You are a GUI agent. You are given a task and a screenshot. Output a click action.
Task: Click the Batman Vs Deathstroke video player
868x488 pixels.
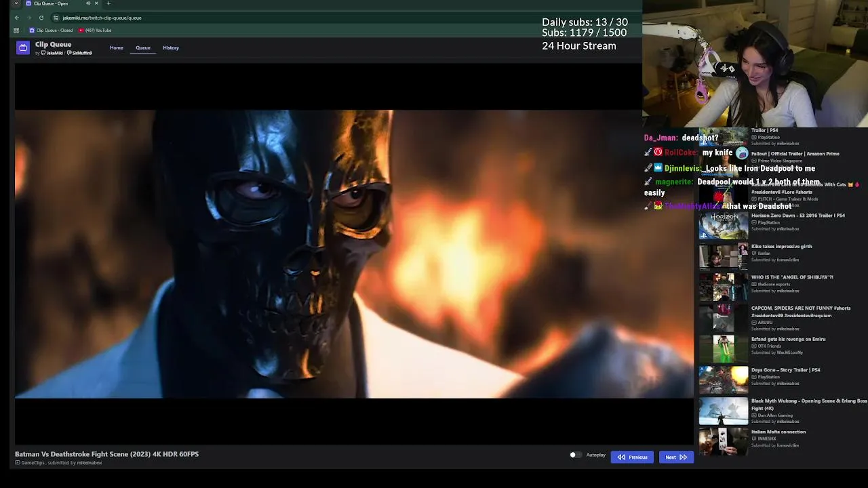354,254
